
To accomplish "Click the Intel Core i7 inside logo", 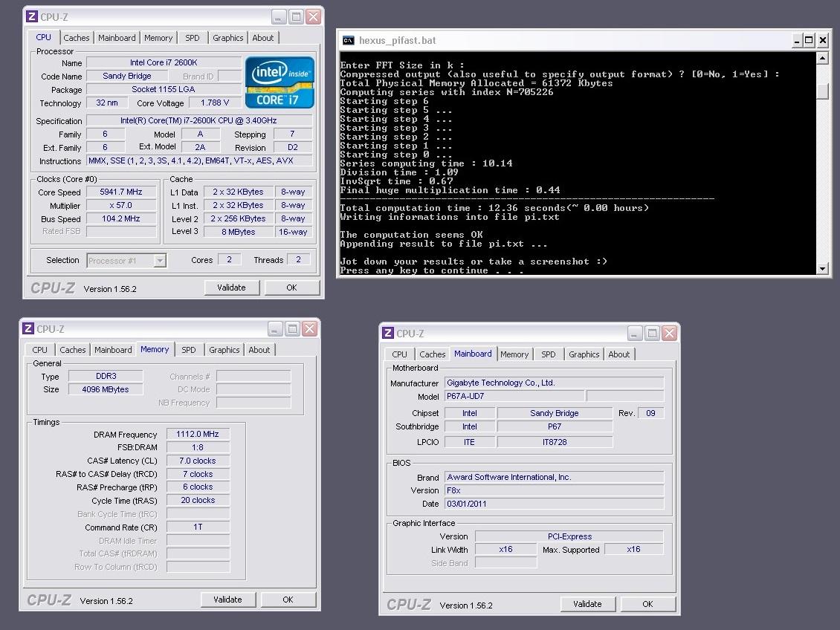I will 280,82.
